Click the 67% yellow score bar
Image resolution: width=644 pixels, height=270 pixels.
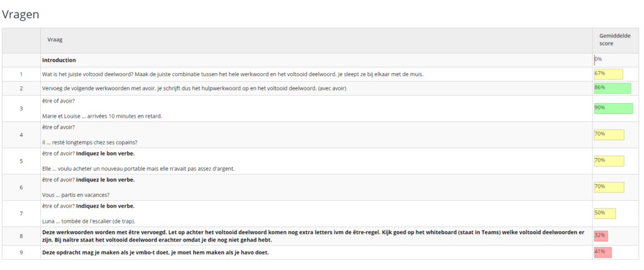[x=608, y=74]
